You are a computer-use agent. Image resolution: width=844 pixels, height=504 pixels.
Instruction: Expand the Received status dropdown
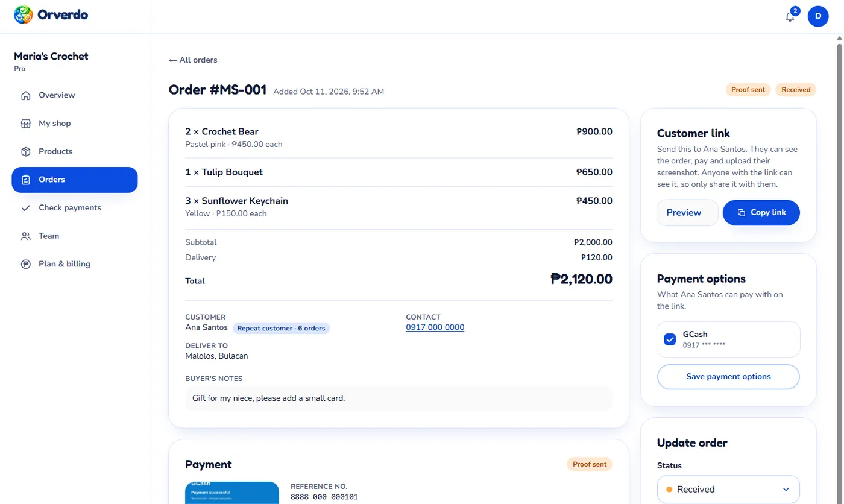728,489
